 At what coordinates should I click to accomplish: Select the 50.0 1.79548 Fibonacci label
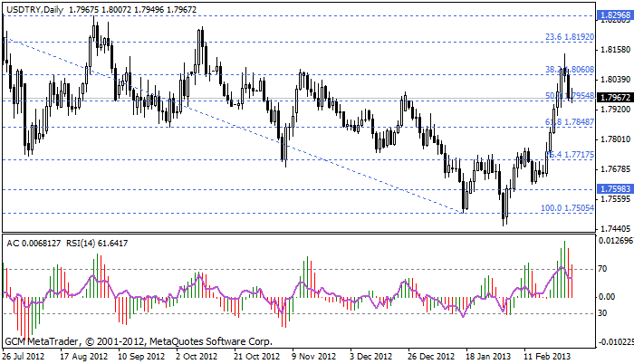570,96
